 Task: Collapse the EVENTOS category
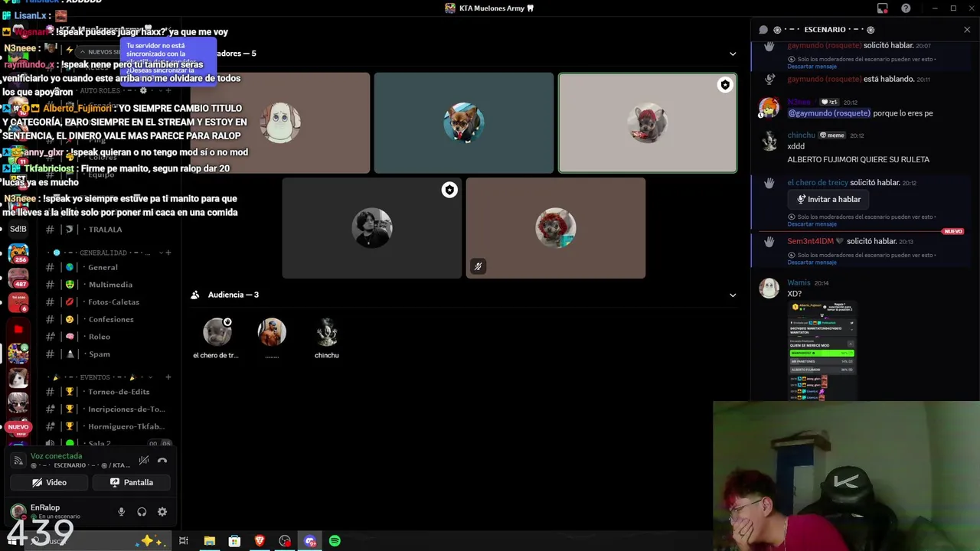96,377
